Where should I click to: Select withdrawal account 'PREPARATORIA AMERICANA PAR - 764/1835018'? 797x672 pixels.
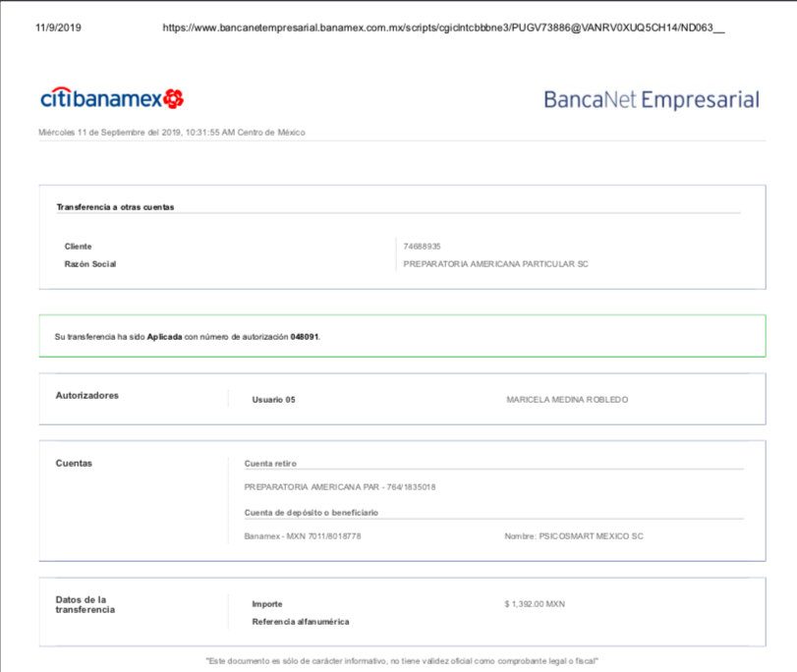(x=340, y=487)
